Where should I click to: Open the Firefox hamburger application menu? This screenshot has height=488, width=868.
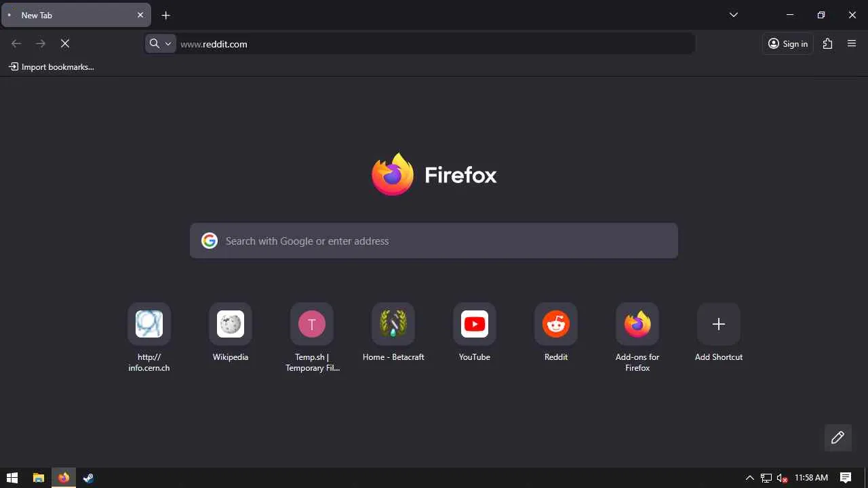tap(852, 43)
